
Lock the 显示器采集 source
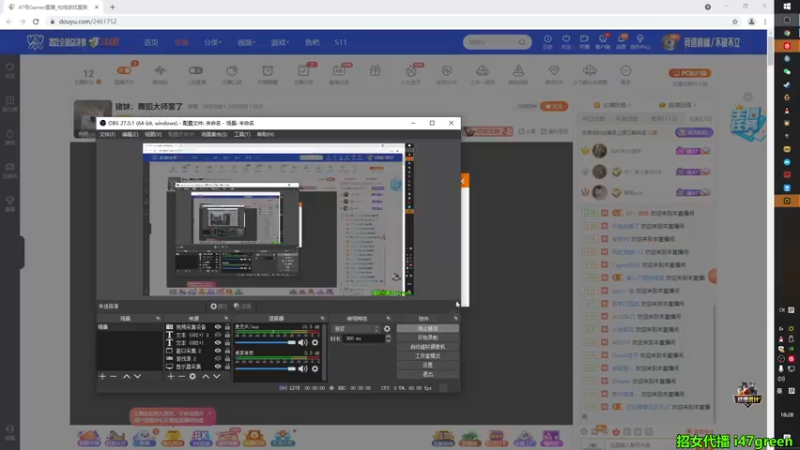coord(228,367)
